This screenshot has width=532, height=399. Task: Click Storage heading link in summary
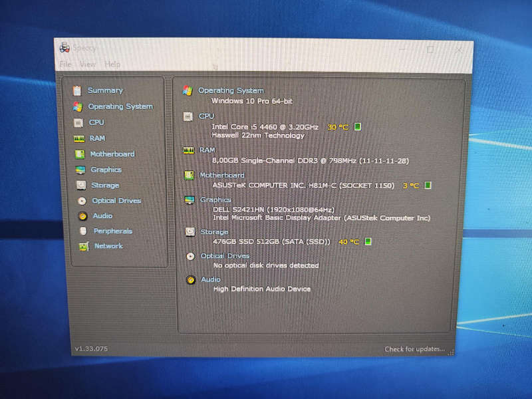(x=214, y=232)
